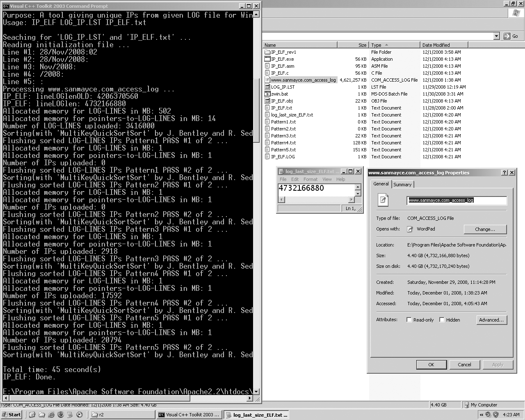Image resolution: width=525 pixels, height=420 pixels.
Task: Switch to Summary tab in Properties
Action: click(402, 185)
